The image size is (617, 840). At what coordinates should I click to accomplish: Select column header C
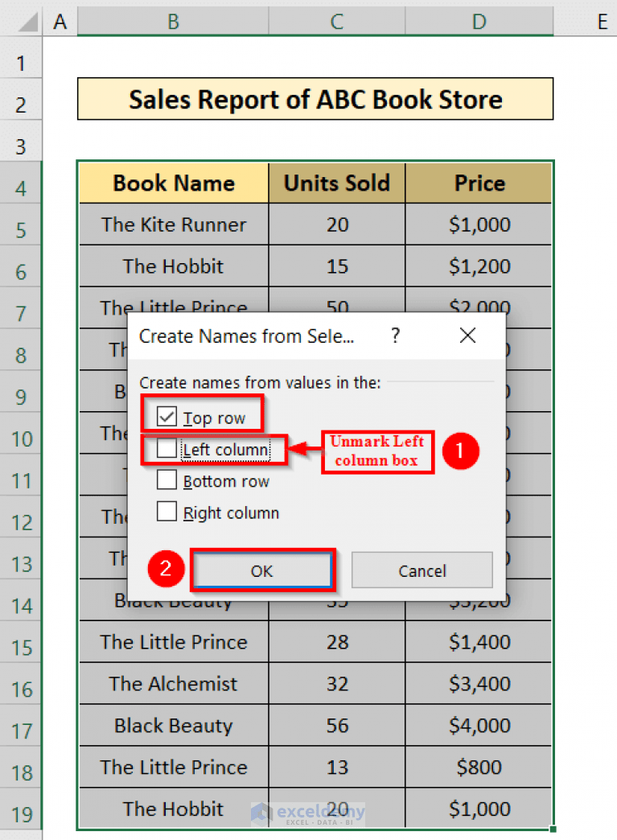click(336, 21)
